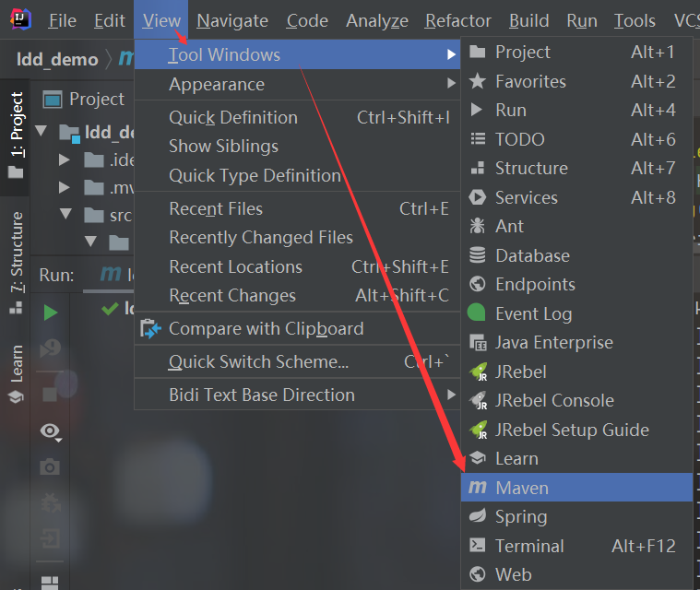Open the Spring tool window
This screenshot has width=700, height=590.
click(x=521, y=516)
